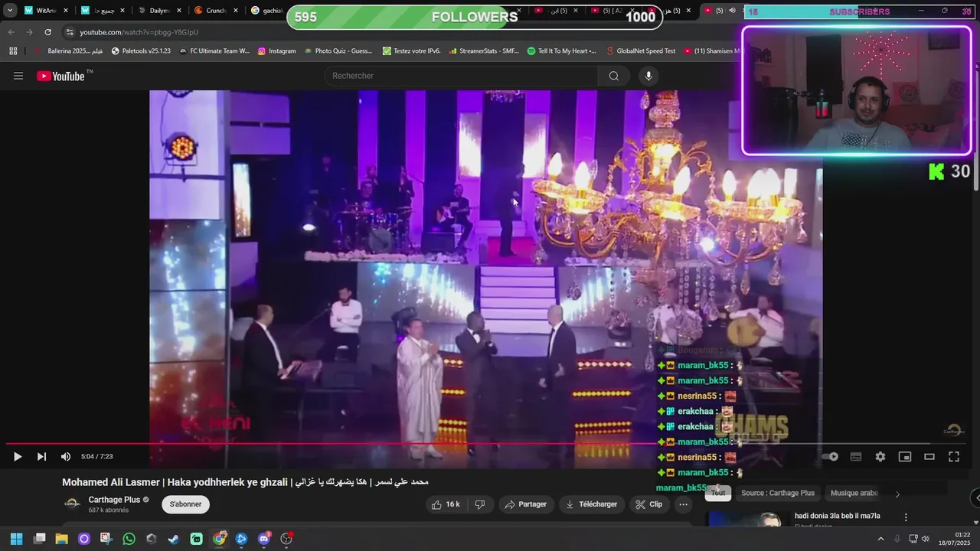This screenshot has height=551, width=980.
Task: Open the hadi donia 3la beb recommended video
Action: (x=838, y=516)
